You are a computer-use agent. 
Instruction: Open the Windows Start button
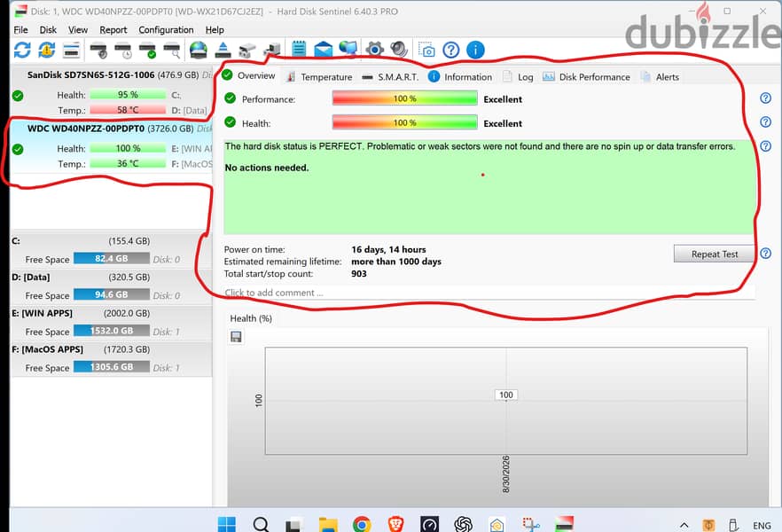(226, 525)
